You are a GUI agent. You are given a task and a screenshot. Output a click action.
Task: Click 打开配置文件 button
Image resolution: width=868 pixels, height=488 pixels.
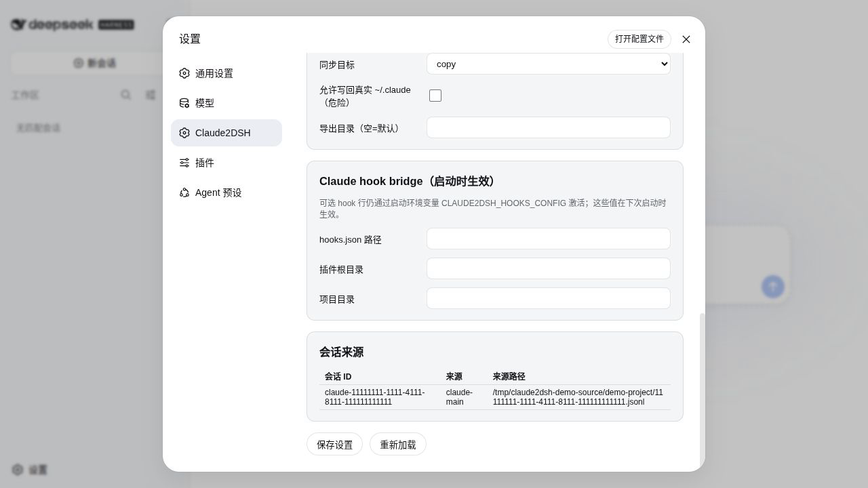pos(639,39)
